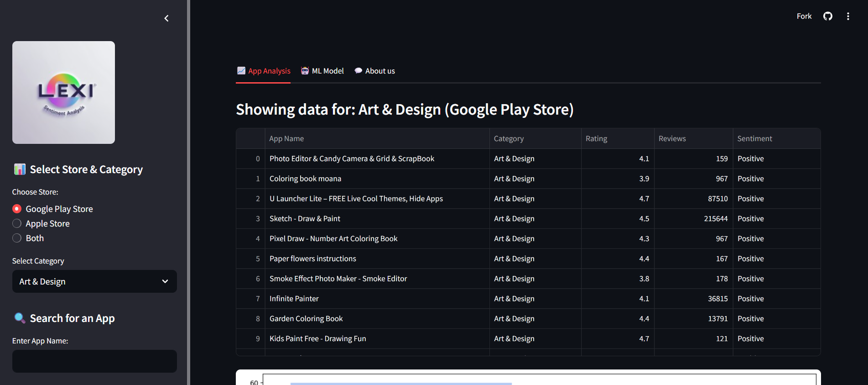This screenshot has height=385, width=868.
Task: Sort table by Rating column header
Action: point(596,138)
